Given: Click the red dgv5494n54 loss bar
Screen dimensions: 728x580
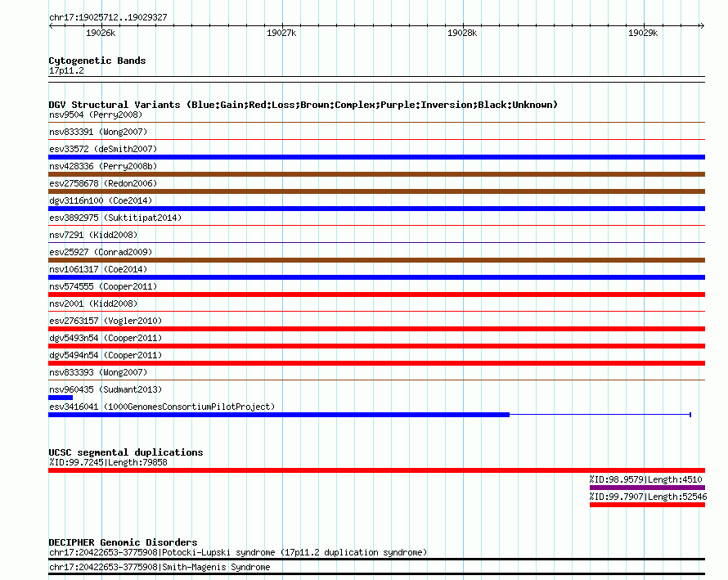Looking at the screenshot, I should coord(376,363).
